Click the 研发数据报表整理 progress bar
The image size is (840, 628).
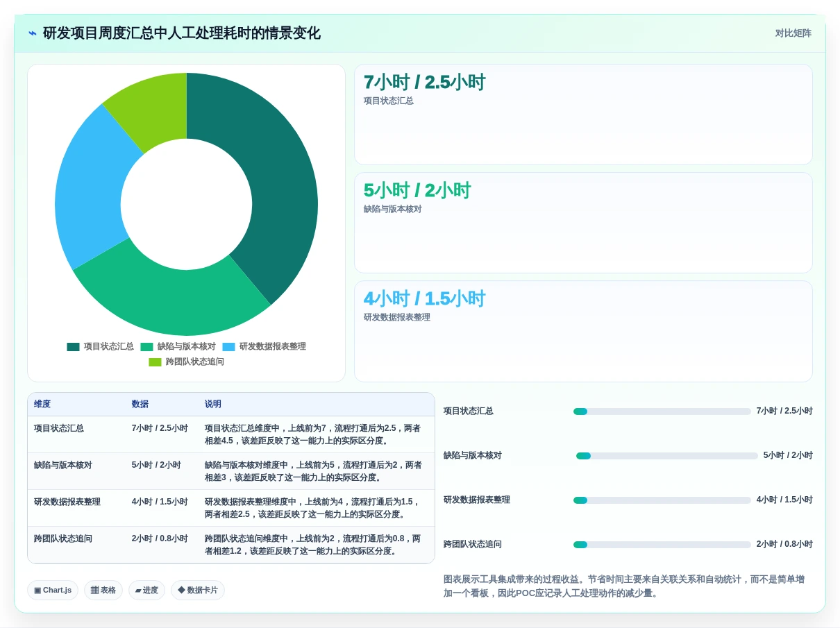662,500
